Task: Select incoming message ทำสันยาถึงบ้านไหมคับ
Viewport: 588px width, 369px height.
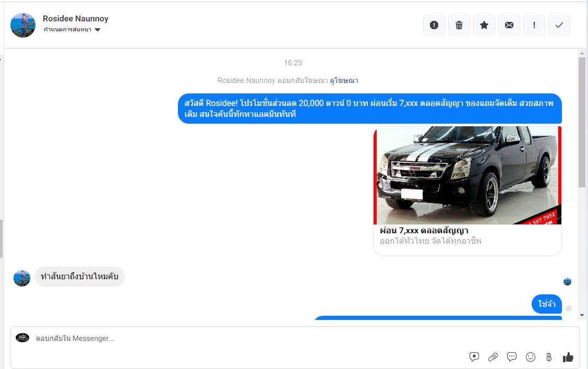Action: coord(79,277)
